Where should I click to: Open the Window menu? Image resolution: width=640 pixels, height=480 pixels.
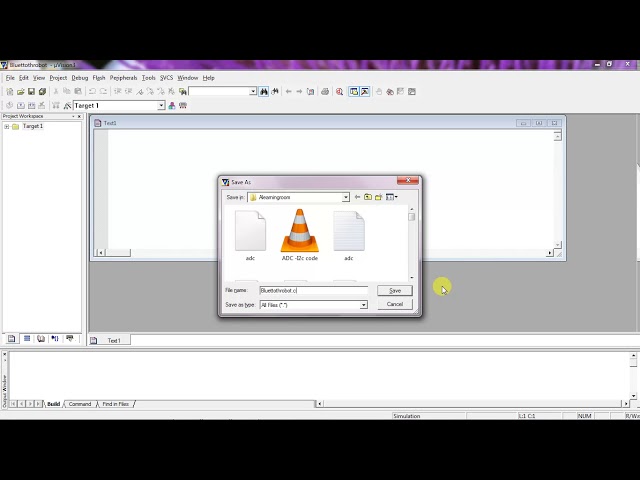pyautogui.click(x=188, y=78)
